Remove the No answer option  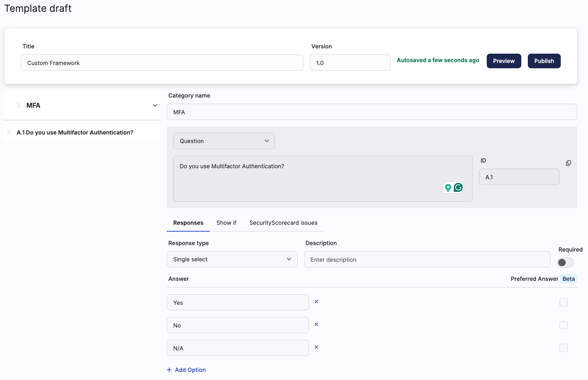[316, 324]
